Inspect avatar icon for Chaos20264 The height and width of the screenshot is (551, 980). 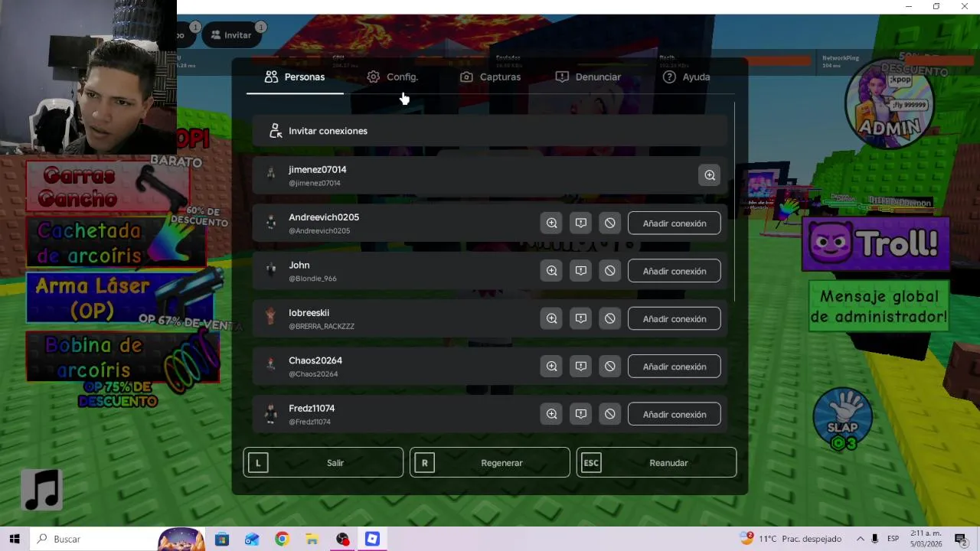pyautogui.click(x=551, y=367)
